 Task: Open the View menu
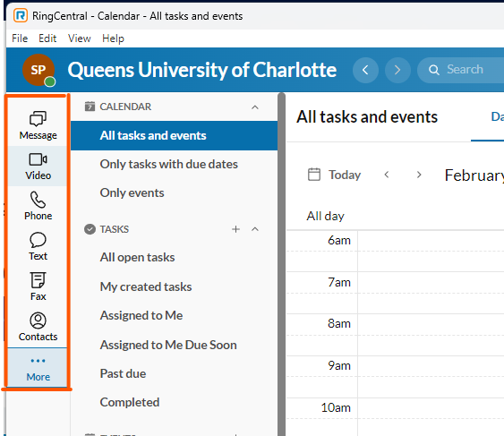79,38
